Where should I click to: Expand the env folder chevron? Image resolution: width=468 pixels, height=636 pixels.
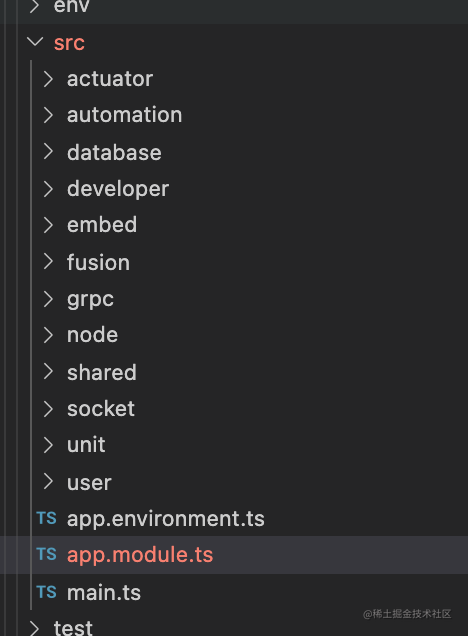click(x=35, y=6)
